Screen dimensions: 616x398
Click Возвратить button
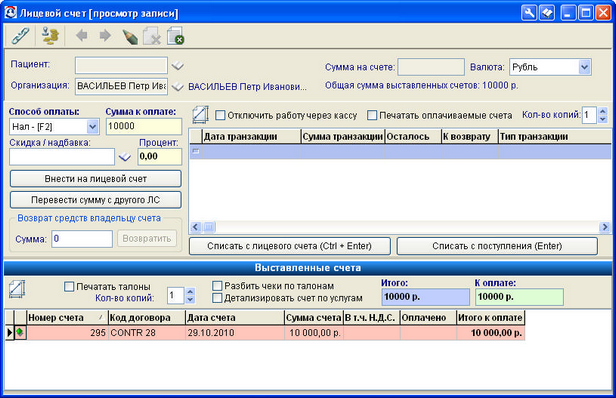click(x=147, y=238)
